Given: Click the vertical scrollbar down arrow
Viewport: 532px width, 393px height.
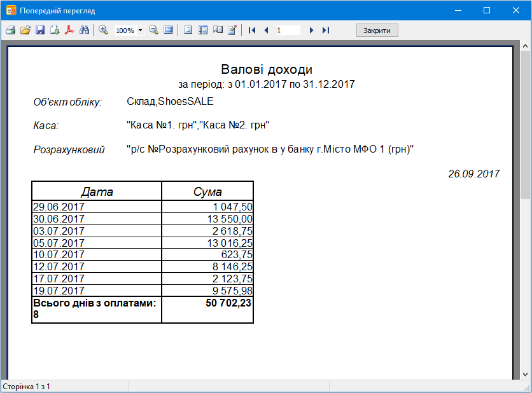Looking at the screenshot, I should [x=525, y=375].
